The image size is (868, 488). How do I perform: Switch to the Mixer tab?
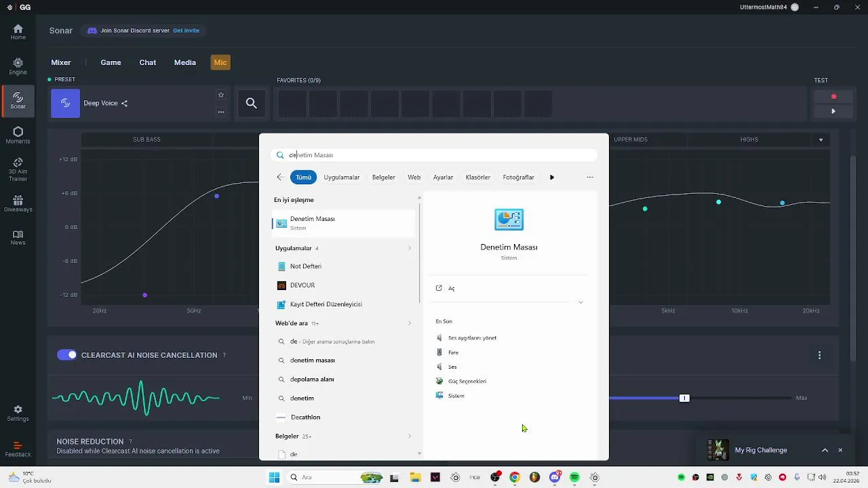[x=61, y=62]
